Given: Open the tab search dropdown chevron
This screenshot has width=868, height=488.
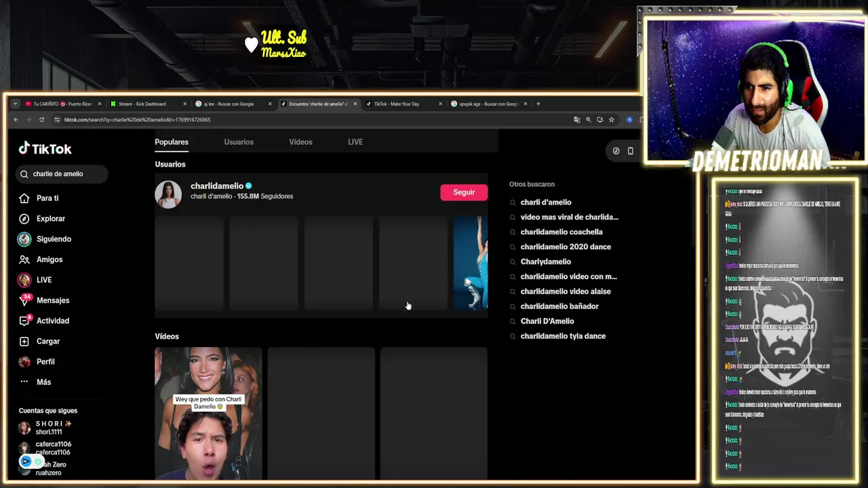Looking at the screenshot, I should coord(15,104).
